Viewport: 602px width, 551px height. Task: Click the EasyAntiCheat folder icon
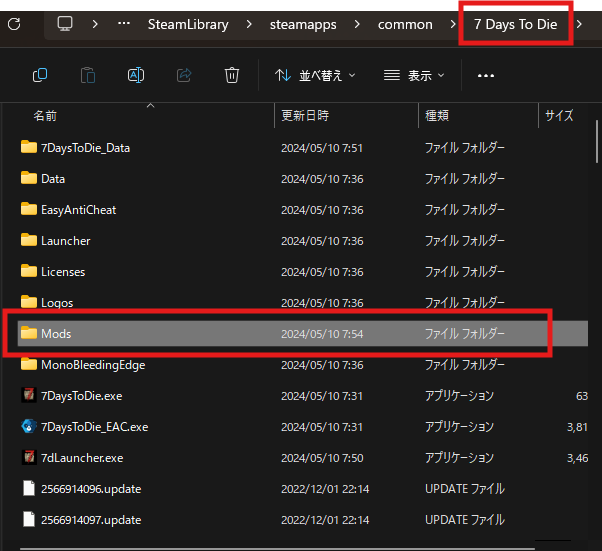(x=29, y=209)
